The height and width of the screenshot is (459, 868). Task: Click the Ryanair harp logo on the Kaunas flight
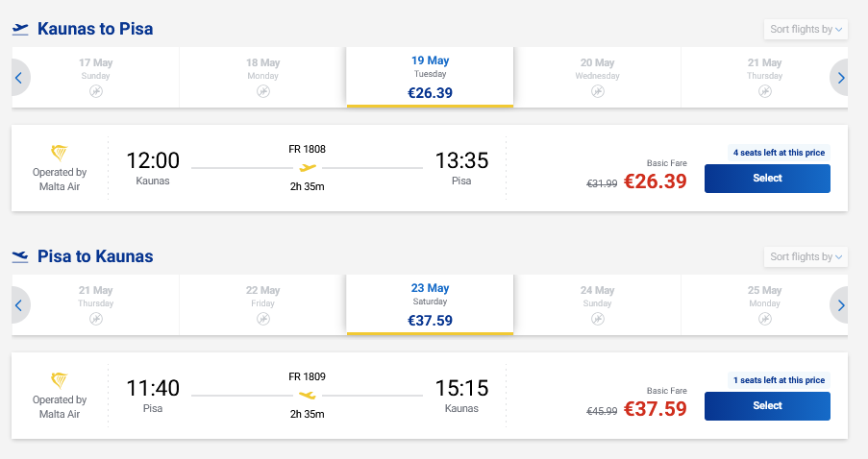click(60, 153)
